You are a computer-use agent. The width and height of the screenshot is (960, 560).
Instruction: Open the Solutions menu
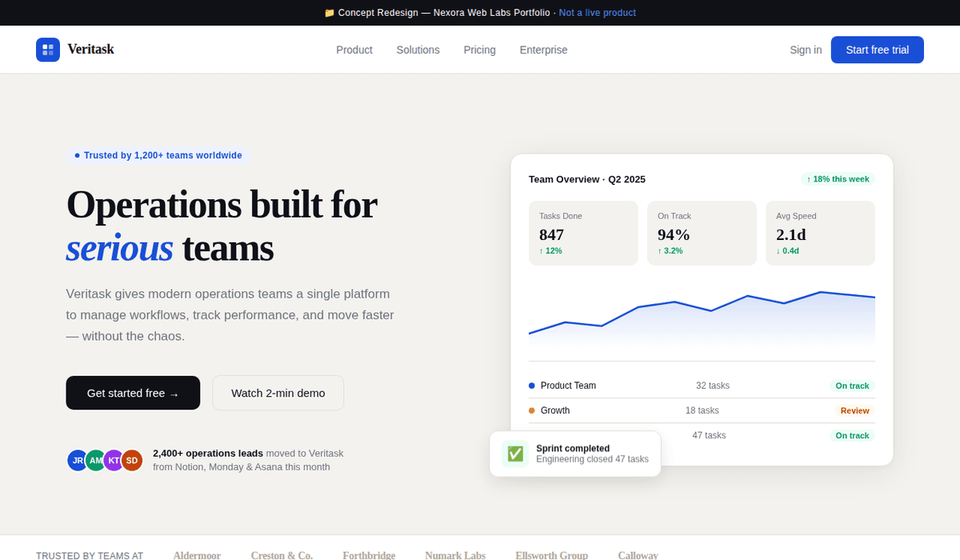tap(418, 50)
